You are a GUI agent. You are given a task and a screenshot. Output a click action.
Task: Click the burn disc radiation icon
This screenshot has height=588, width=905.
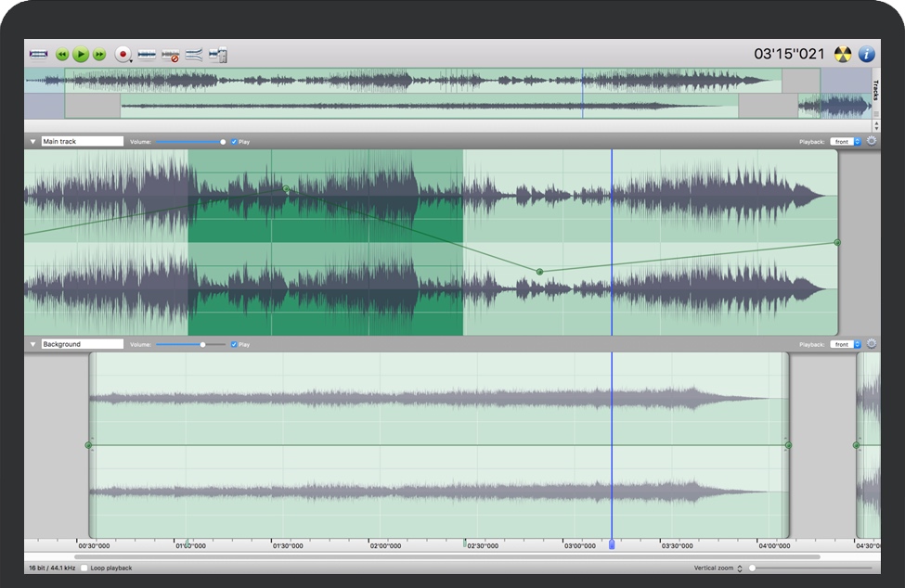tap(842, 54)
